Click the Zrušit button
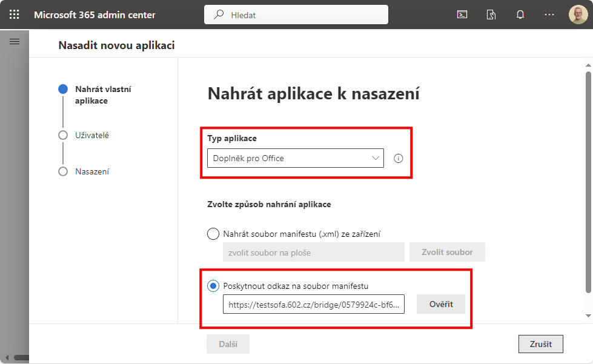Viewport: 593px width, 364px height. point(540,344)
